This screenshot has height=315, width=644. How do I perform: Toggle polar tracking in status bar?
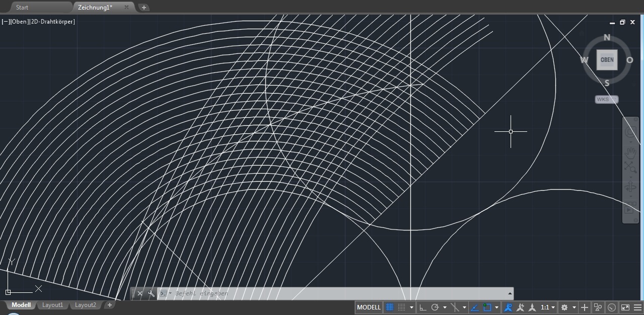click(x=435, y=307)
